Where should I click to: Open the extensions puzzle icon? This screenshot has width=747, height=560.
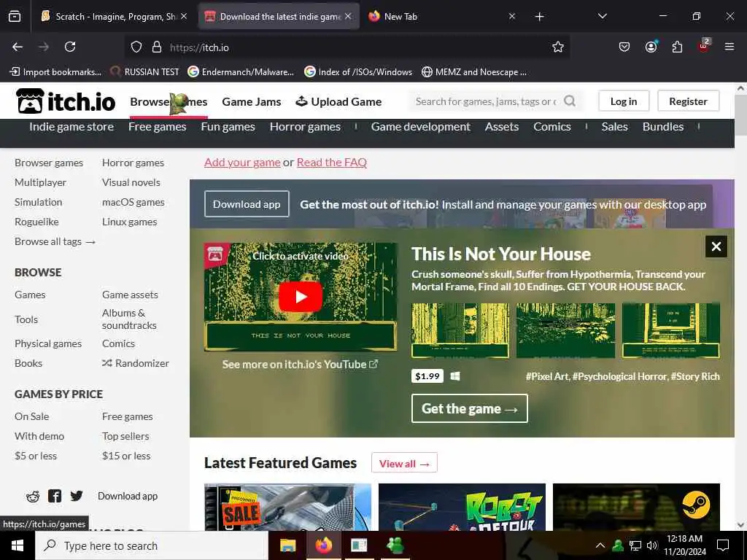click(677, 47)
